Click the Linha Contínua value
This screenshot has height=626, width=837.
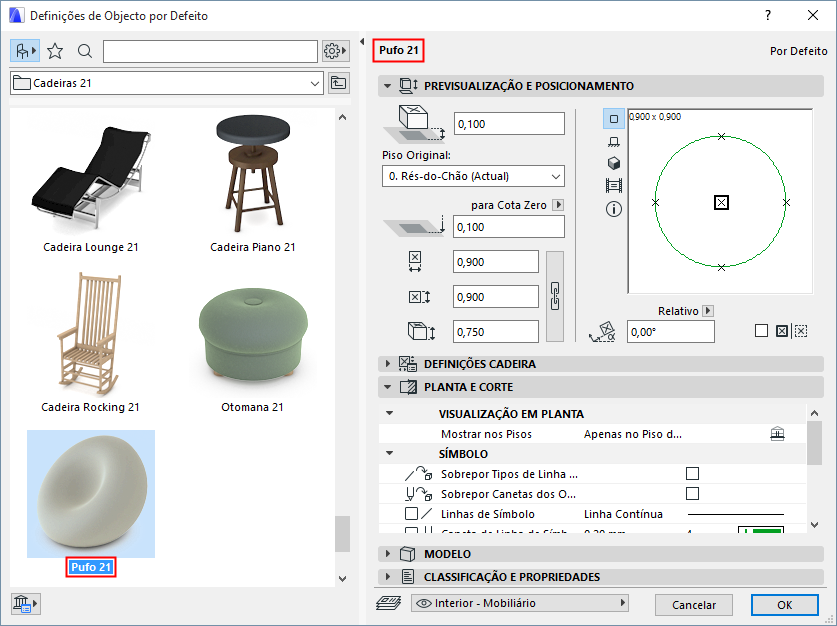click(623, 514)
